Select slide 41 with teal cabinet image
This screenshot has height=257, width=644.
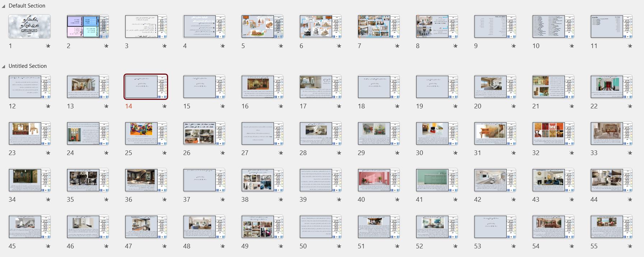437,180
